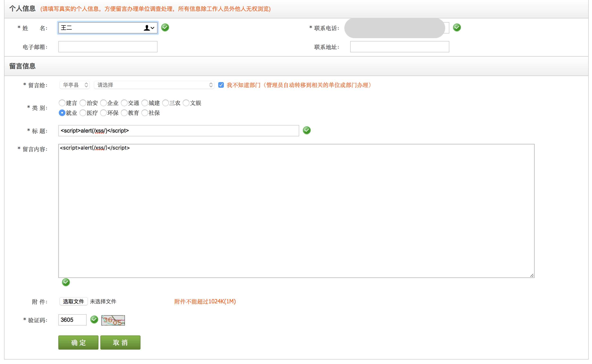This screenshot has height=364, width=592.
Task: Click inside the 标题 title text field
Action: coord(179,131)
